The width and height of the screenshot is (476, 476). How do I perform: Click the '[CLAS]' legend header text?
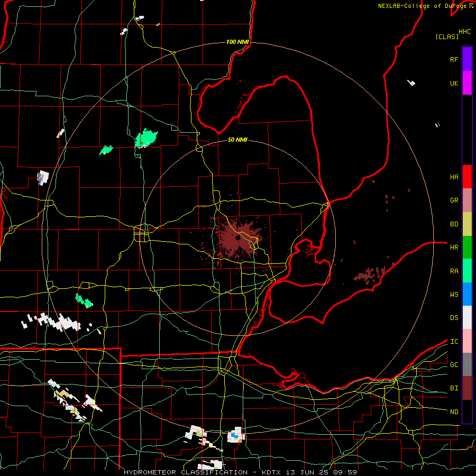(x=447, y=36)
